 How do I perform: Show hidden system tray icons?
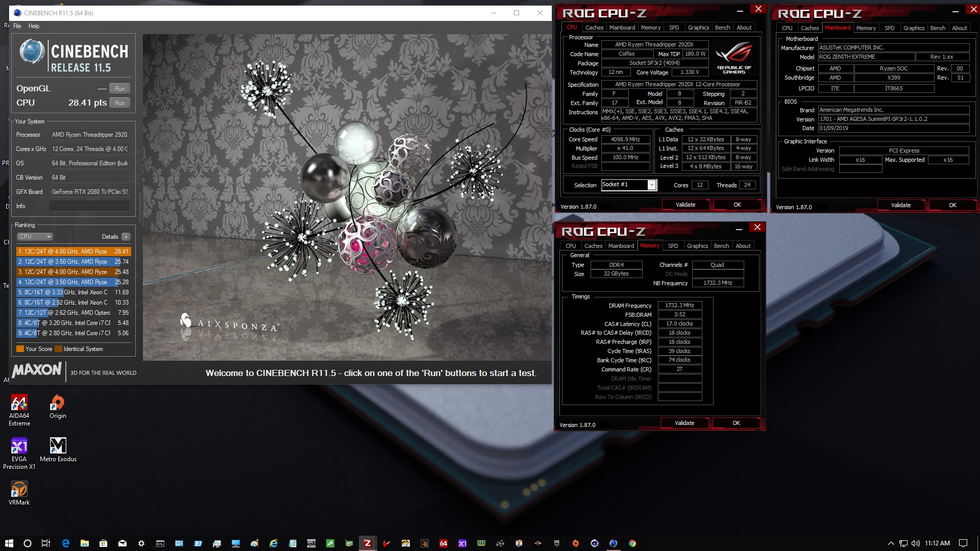tap(891, 543)
